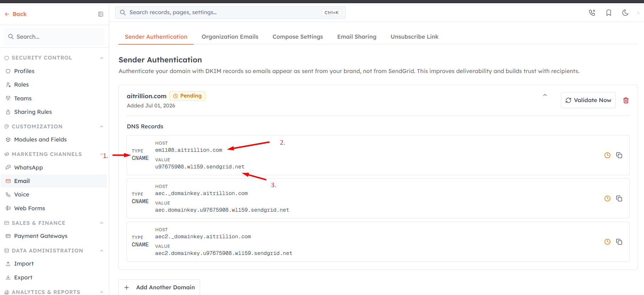Viewport: 644px width, 295px height.
Task: Click the Added Jul 01, 2026 date
Action: [x=151, y=106]
